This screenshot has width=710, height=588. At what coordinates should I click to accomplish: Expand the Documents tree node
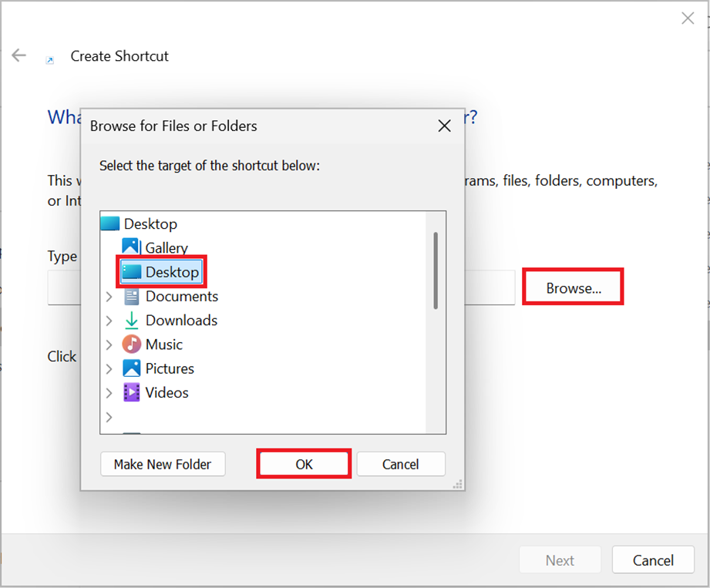pyautogui.click(x=109, y=297)
